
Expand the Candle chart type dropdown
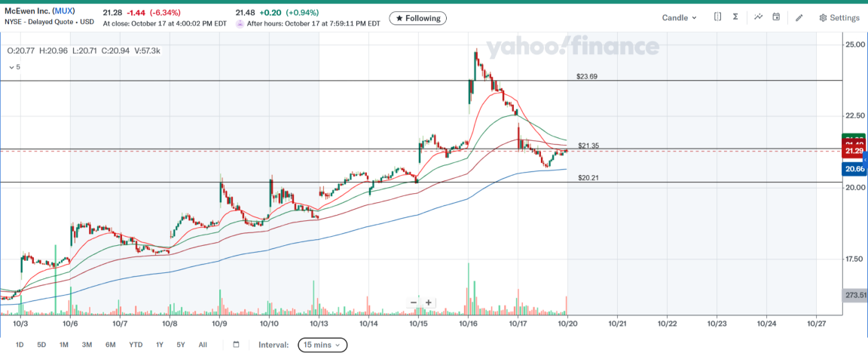click(x=679, y=17)
